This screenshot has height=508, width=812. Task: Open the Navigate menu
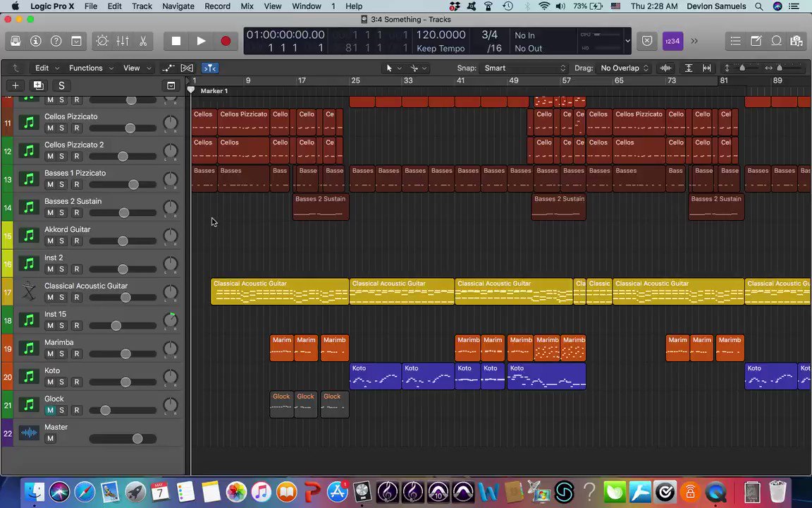click(x=178, y=6)
